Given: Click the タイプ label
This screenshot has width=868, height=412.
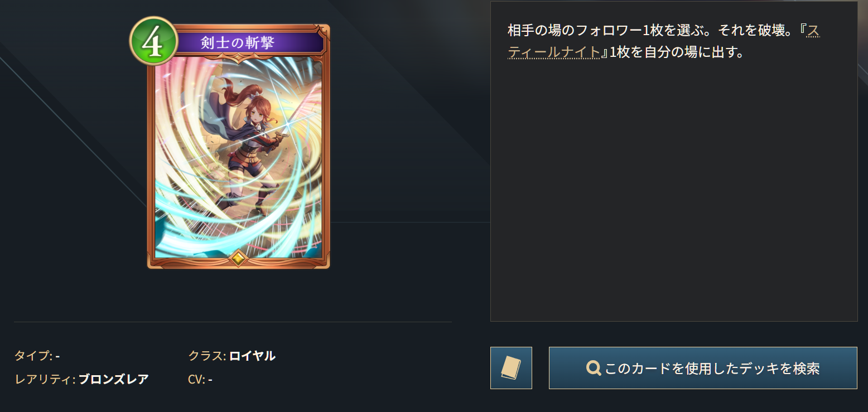Looking at the screenshot, I should (x=33, y=356).
